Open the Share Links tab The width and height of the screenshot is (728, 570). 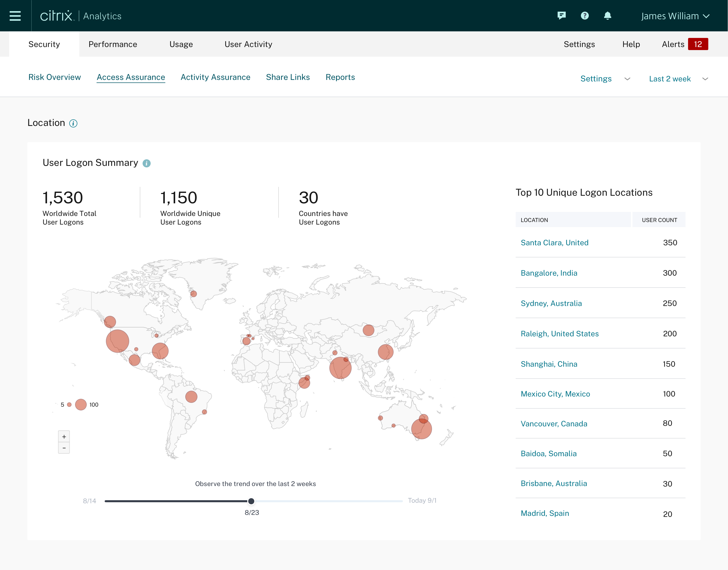click(288, 77)
